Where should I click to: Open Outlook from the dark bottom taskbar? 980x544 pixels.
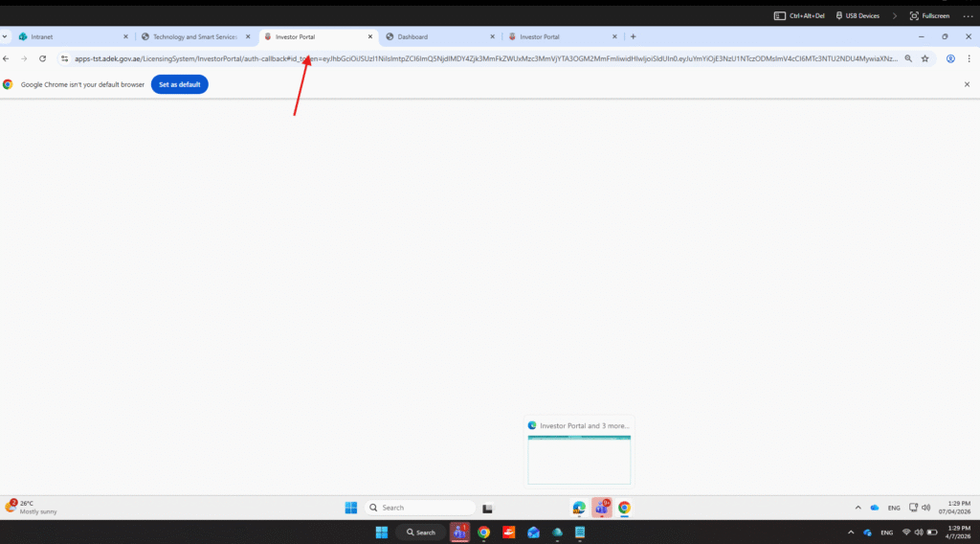pyautogui.click(x=534, y=533)
